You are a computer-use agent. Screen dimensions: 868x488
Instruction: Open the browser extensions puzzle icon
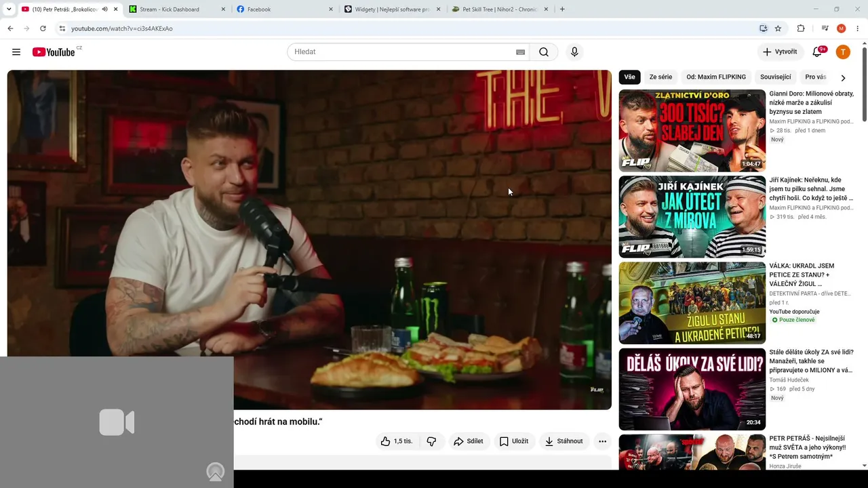point(801,28)
